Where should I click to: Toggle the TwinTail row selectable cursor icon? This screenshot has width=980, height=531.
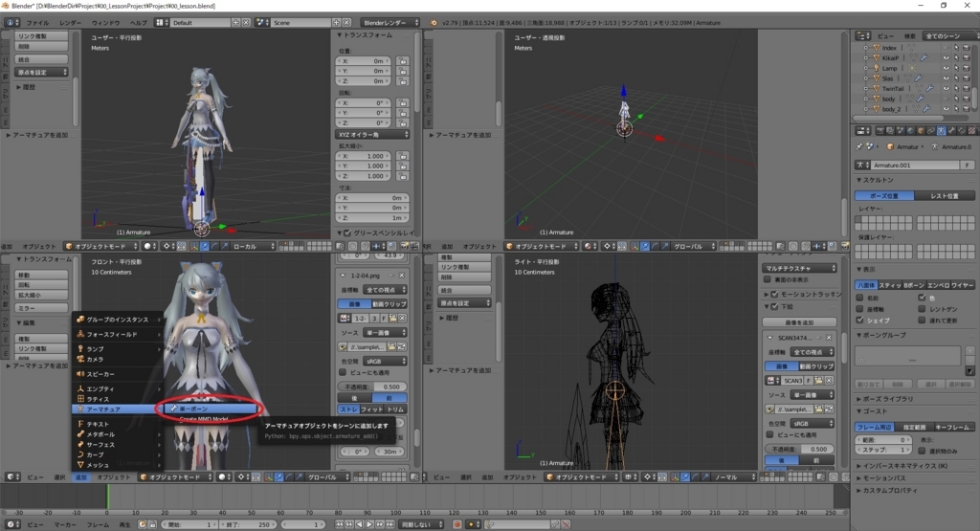click(x=956, y=89)
